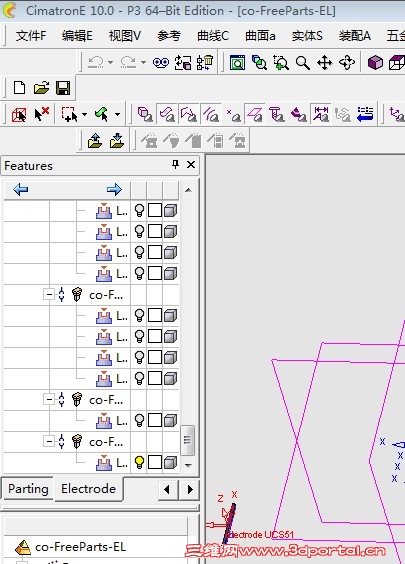Open the 文件F menu
The image size is (405, 564).
(31, 36)
